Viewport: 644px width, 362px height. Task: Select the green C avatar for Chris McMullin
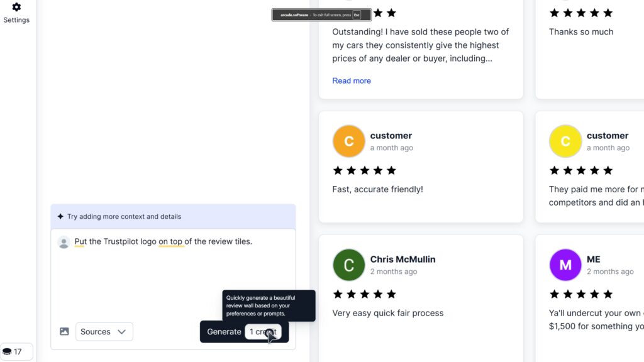coord(348,265)
